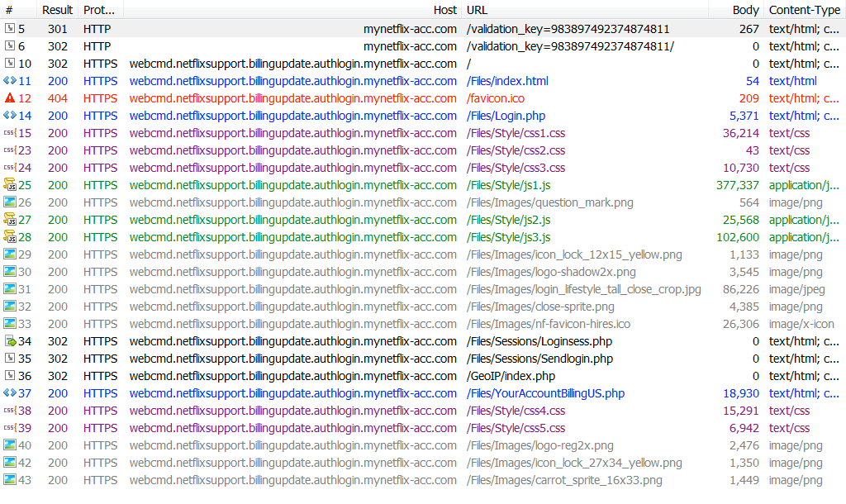846x504 pixels.
Task: Sort by the Body column header
Action: tap(736, 10)
